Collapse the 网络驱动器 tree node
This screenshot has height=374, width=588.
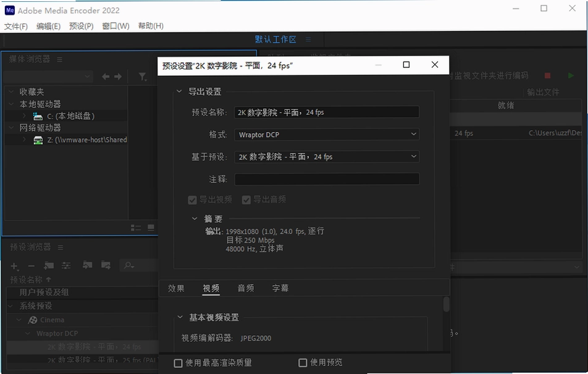pos(11,127)
